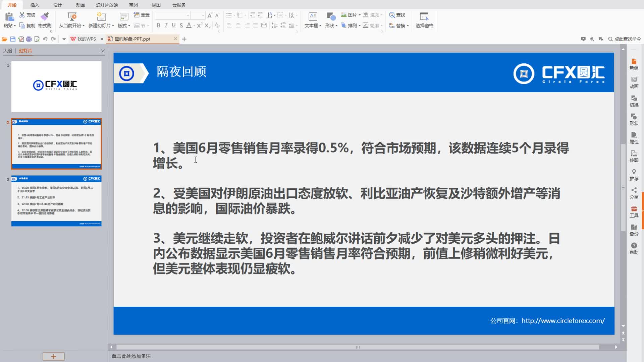This screenshot has height=362, width=644.
Task: Click the Save disk icon
Action: click(13, 39)
